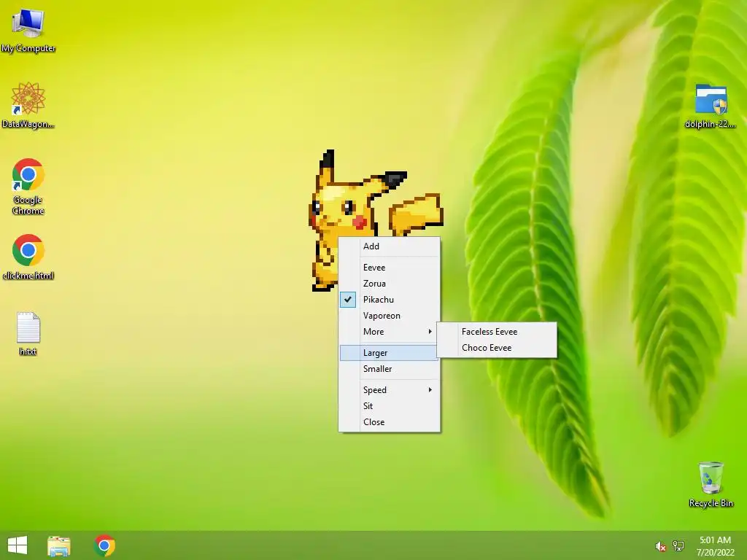
Task: Select the dolphin-22 folder icon
Action: 711,106
